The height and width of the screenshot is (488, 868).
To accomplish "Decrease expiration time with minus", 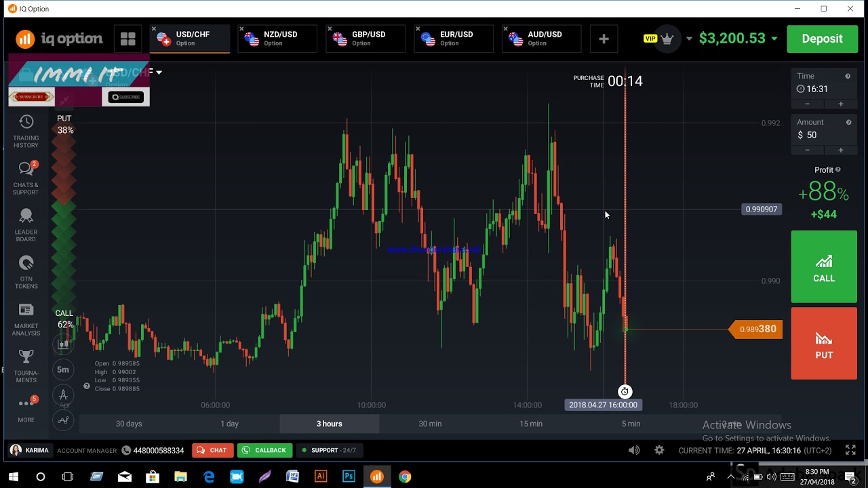I will click(807, 104).
